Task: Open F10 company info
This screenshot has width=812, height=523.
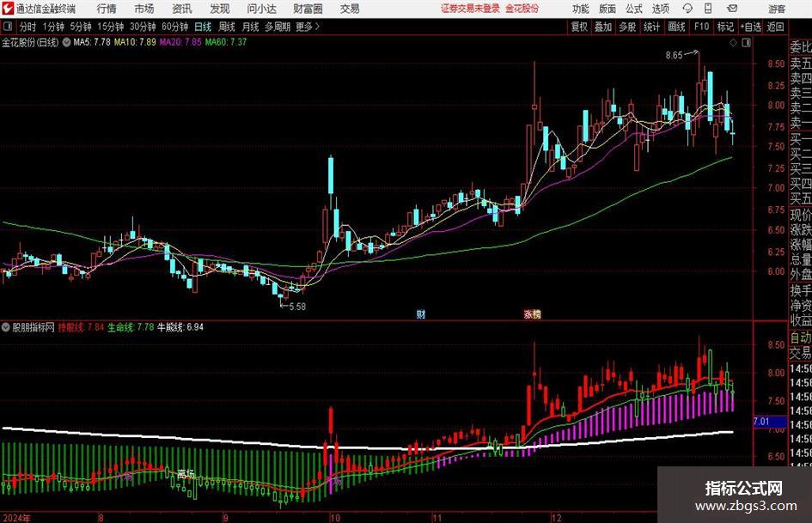Action: click(x=702, y=27)
